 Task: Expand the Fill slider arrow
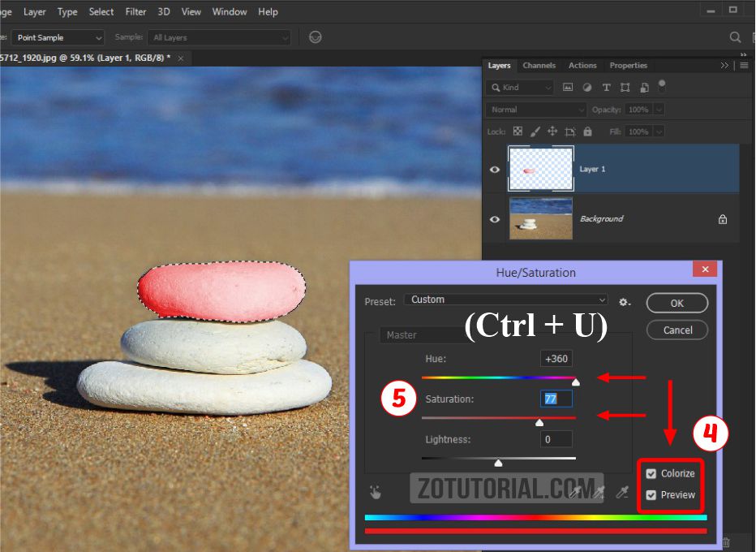[x=659, y=132]
